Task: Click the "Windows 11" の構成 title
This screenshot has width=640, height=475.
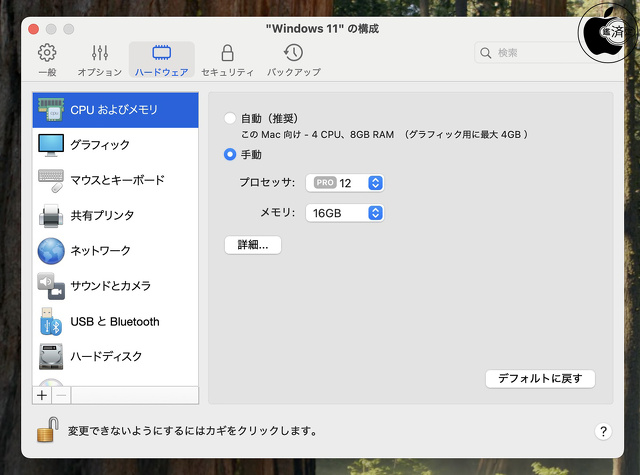Action: (322, 29)
